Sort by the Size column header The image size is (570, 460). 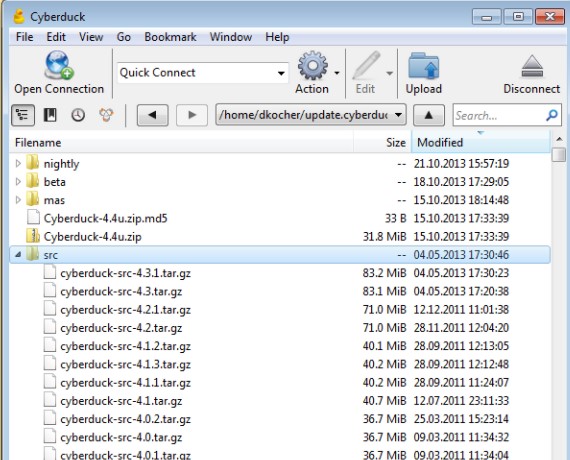[x=382, y=142]
